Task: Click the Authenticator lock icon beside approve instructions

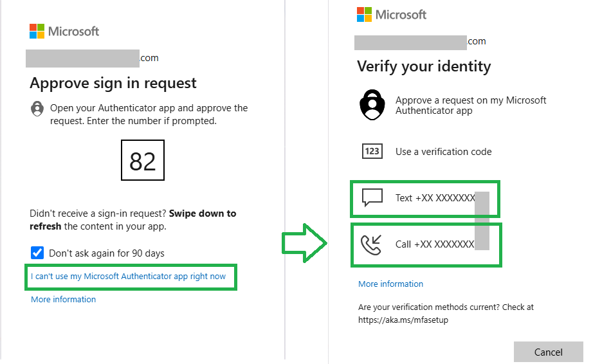Action: coord(37,109)
